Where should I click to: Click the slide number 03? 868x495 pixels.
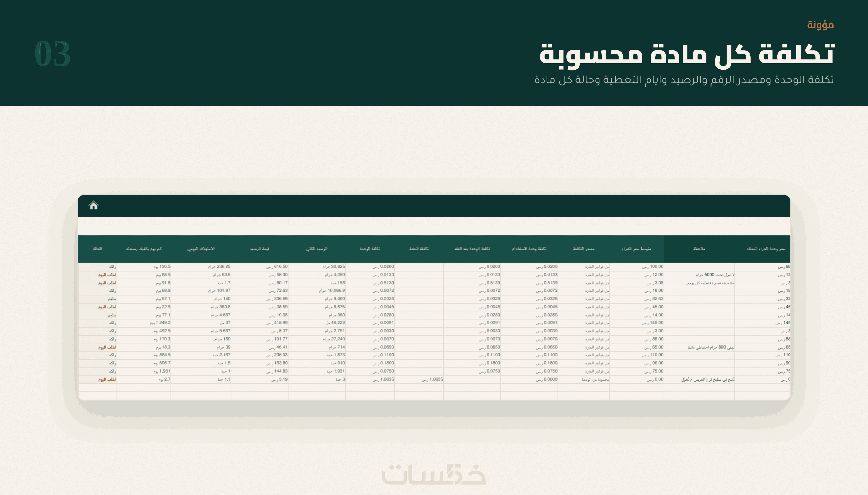click(x=53, y=54)
